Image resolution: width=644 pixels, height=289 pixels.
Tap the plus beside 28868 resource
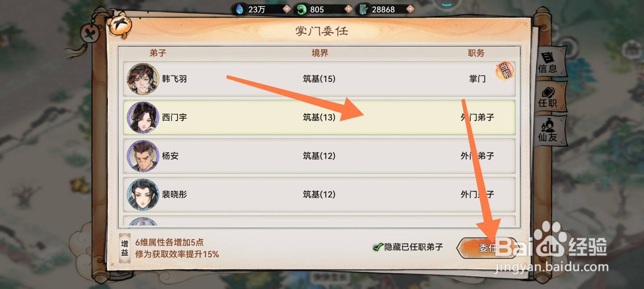[x=410, y=9]
